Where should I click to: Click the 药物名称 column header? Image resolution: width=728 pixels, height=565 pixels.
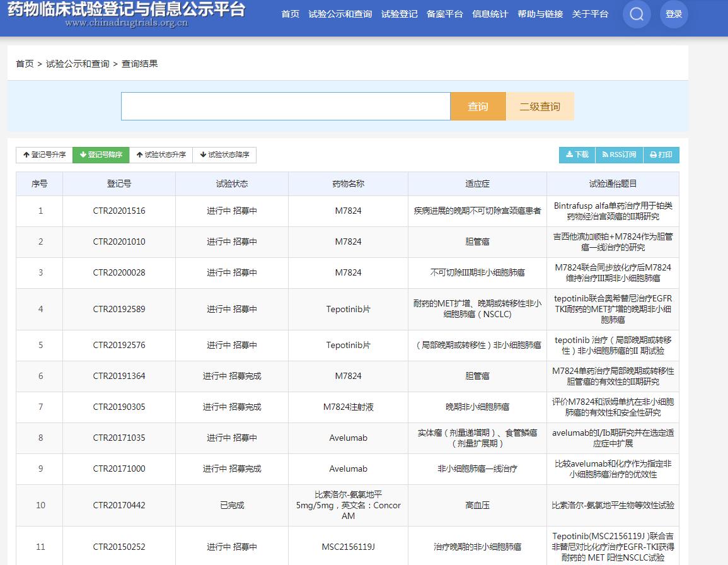348,183
